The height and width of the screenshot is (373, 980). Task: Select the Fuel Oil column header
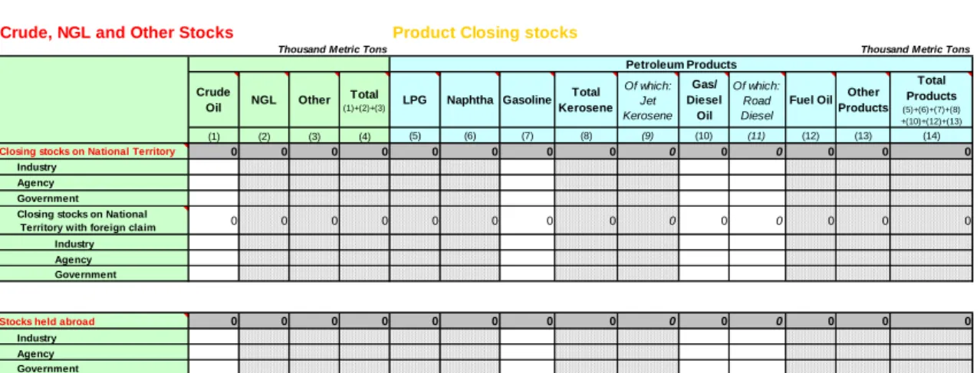811,100
